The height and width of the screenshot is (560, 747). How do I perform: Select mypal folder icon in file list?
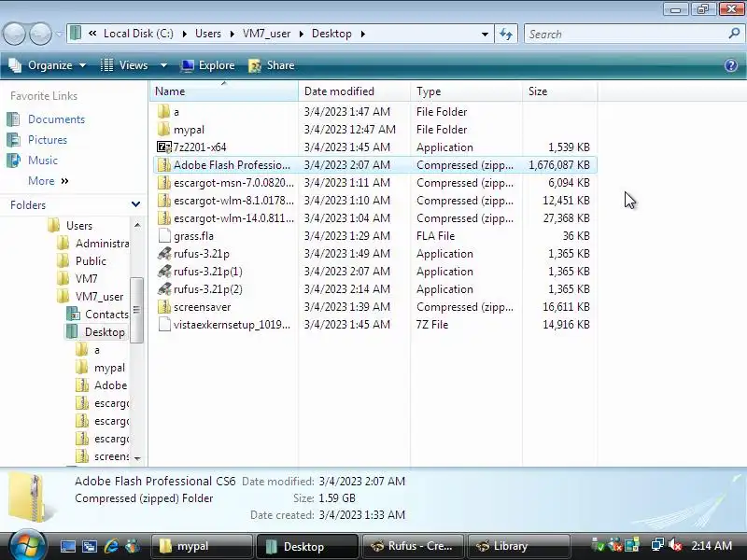164,129
